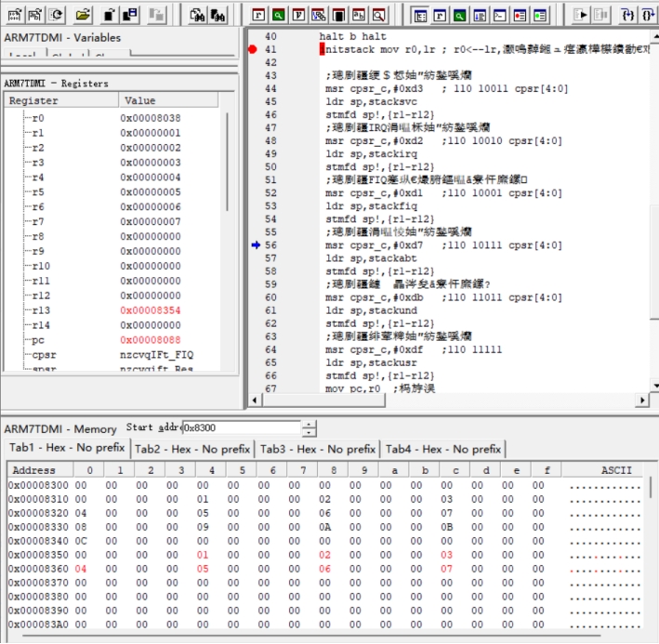Click the second binoculars search icon

tap(217, 16)
